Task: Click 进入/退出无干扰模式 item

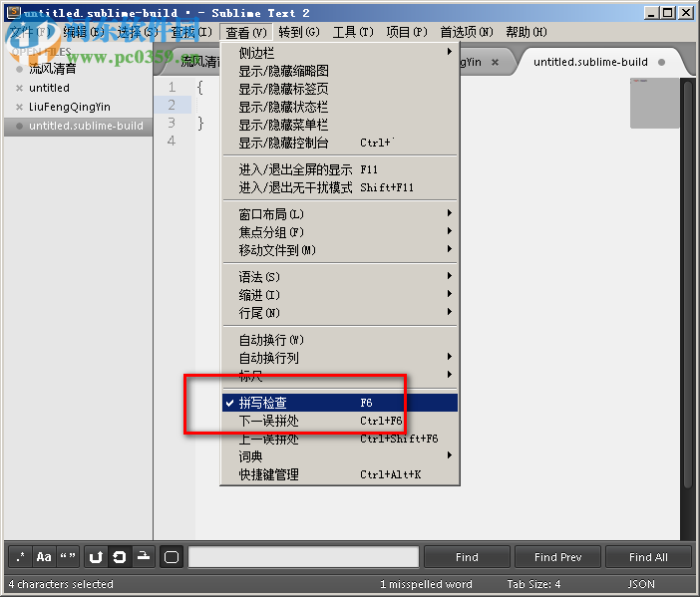Action: coord(340,187)
